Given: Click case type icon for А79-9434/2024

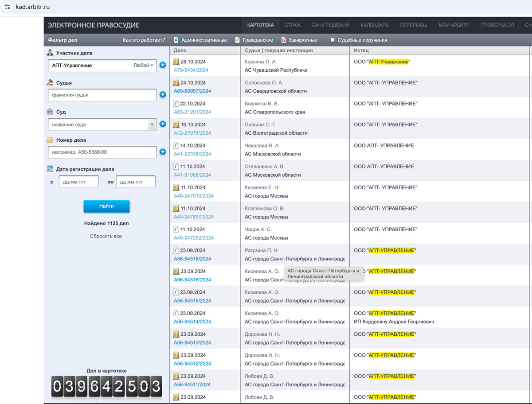Looking at the screenshot, I should 176,62.
